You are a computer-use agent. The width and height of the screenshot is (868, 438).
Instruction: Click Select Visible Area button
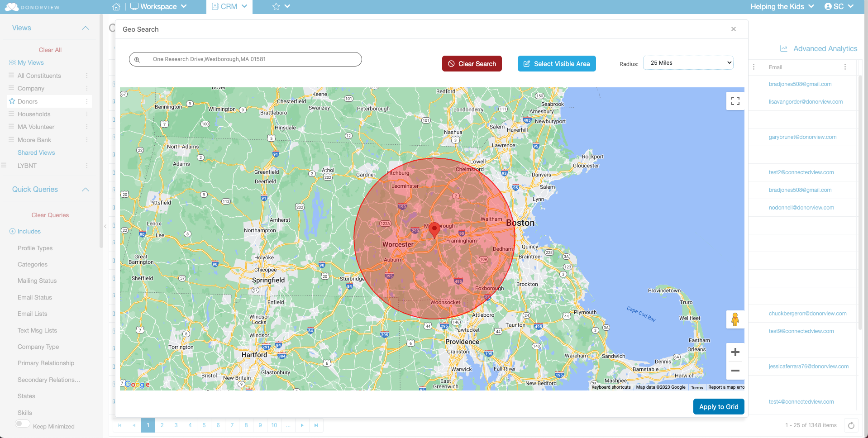(x=557, y=64)
